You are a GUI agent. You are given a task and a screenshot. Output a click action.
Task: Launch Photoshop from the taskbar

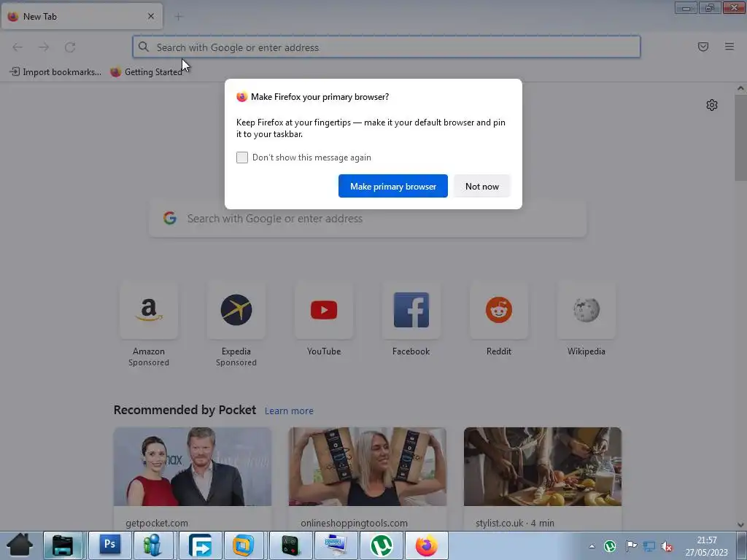[110, 545]
